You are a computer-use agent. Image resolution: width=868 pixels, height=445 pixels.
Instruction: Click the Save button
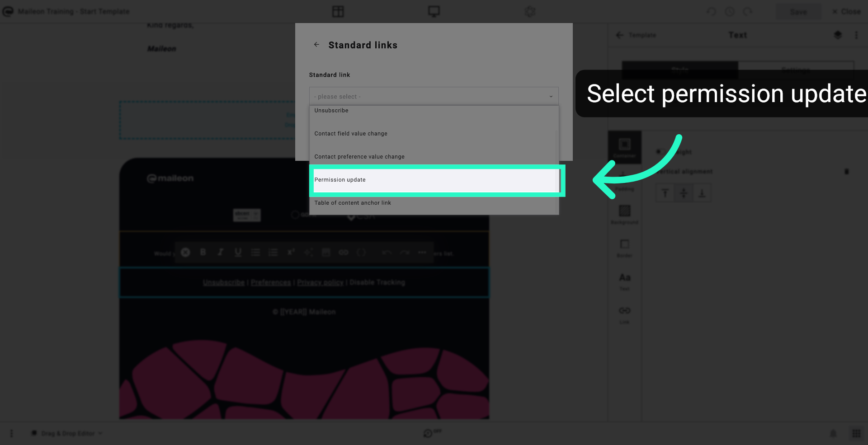click(x=798, y=12)
